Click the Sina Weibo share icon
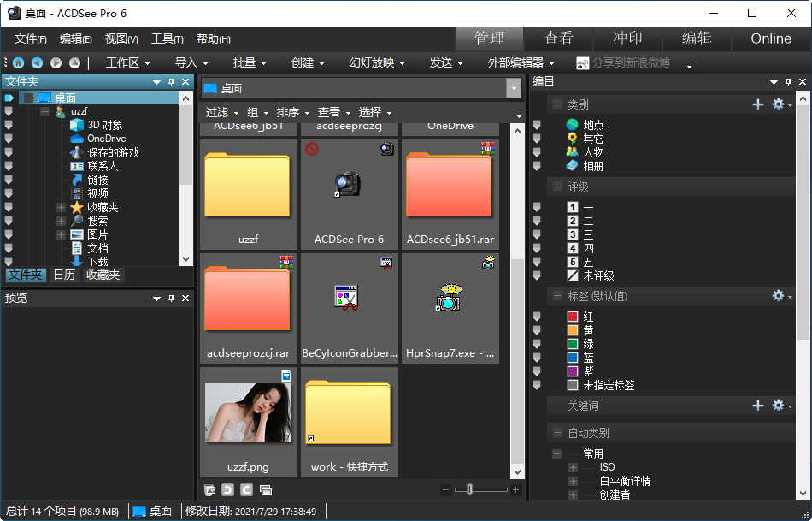 (582, 63)
